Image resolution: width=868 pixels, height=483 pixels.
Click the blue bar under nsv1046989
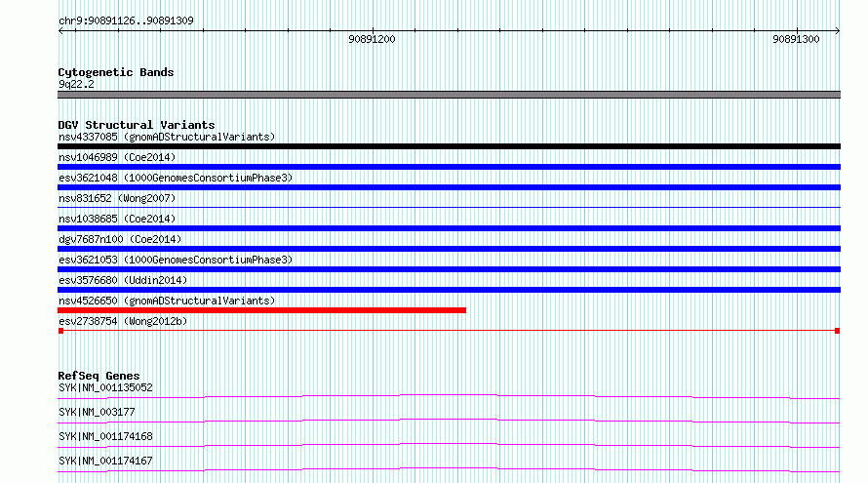[x=449, y=167]
